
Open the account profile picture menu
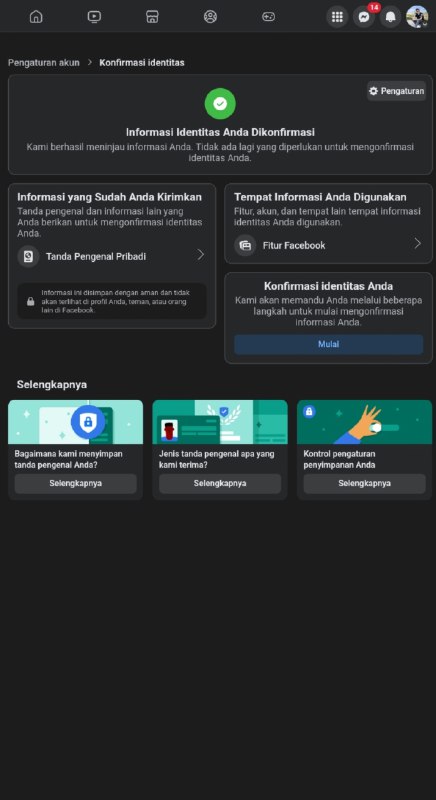pos(417,17)
